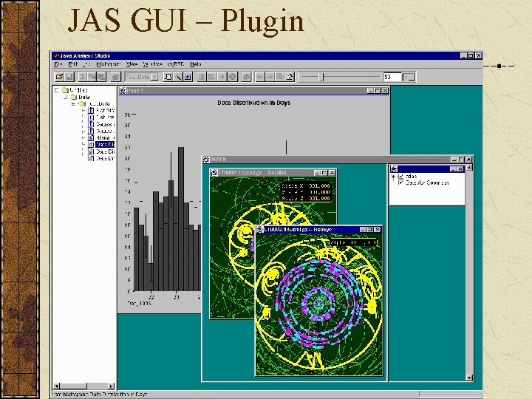
Task: Click the left arrow back toolbar icon
Action: point(259,77)
